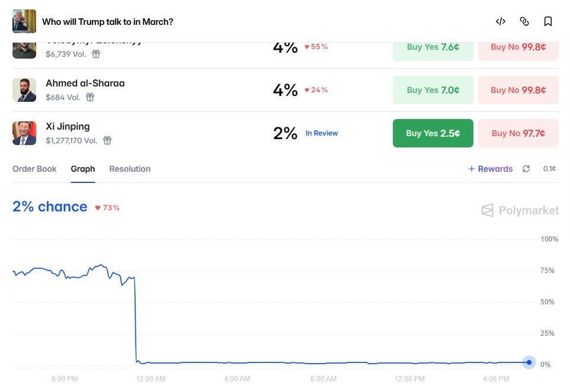Click the Polymarket logo watermark
Screen dimensions: 570x392
point(520,210)
